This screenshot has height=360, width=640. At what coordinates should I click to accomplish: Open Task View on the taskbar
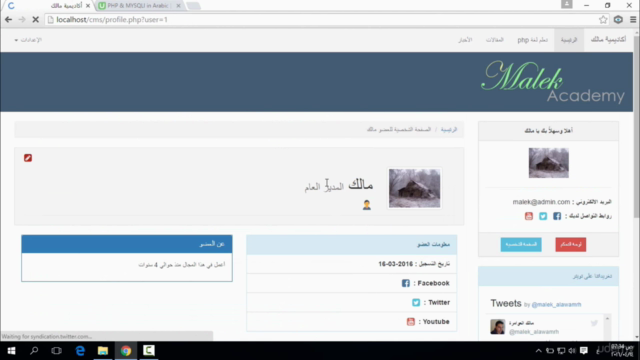56,351
